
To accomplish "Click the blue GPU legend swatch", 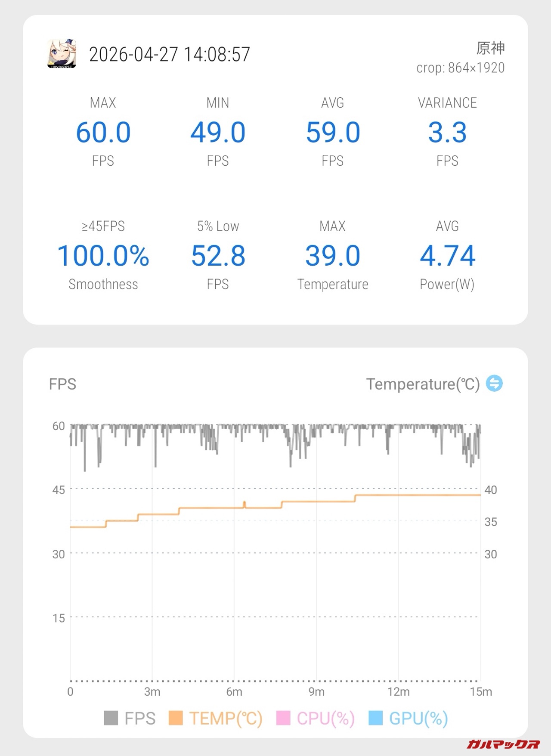I will point(375,718).
